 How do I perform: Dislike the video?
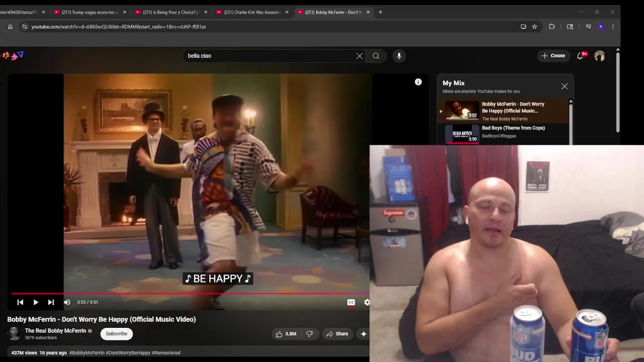(x=310, y=334)
